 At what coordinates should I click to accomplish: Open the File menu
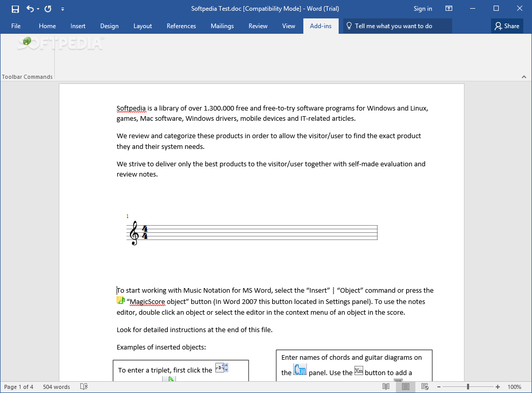(16, 26)
